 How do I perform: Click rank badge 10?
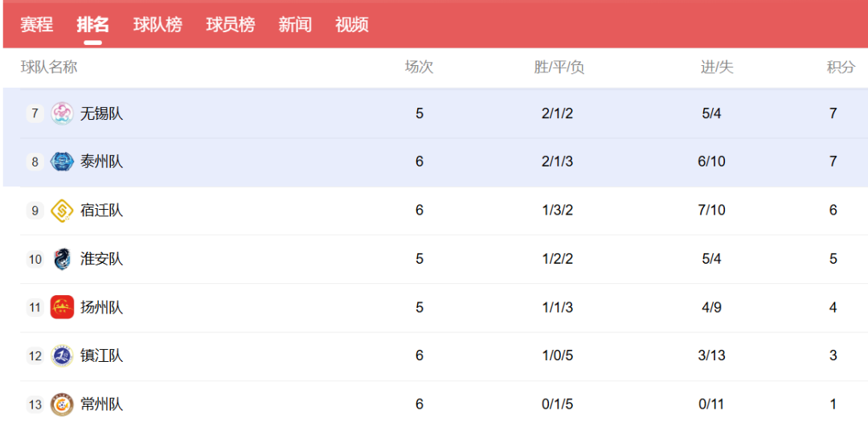tap(35, 259)
